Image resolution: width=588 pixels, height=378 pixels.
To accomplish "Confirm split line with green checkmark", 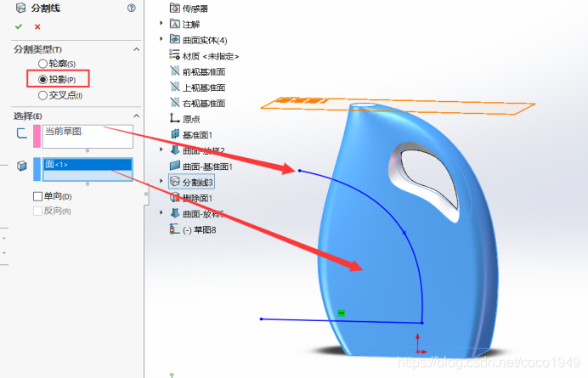I will [19, 26].
